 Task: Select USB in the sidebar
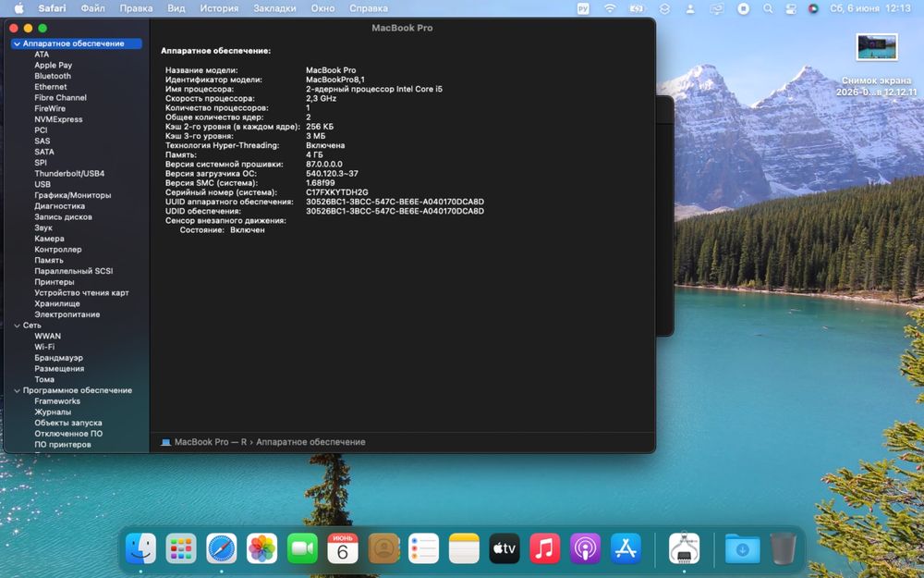click(43, 185)
